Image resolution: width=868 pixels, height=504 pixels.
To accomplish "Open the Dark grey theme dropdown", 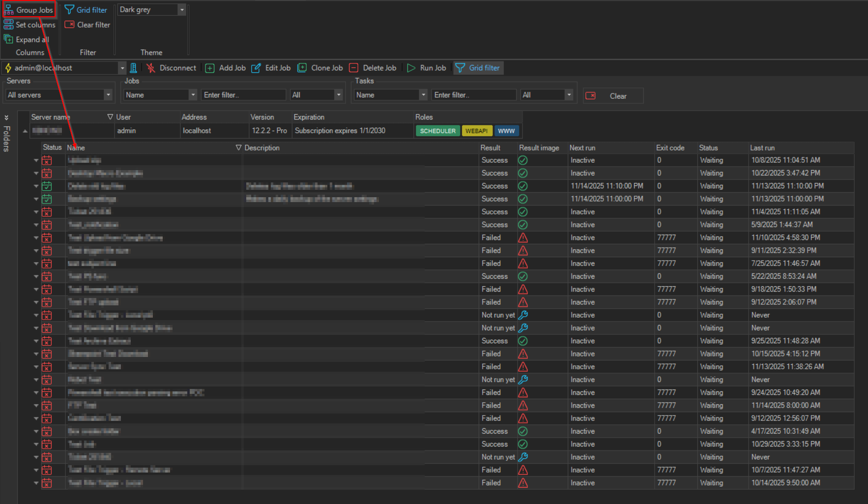I will tap(182, 10).
